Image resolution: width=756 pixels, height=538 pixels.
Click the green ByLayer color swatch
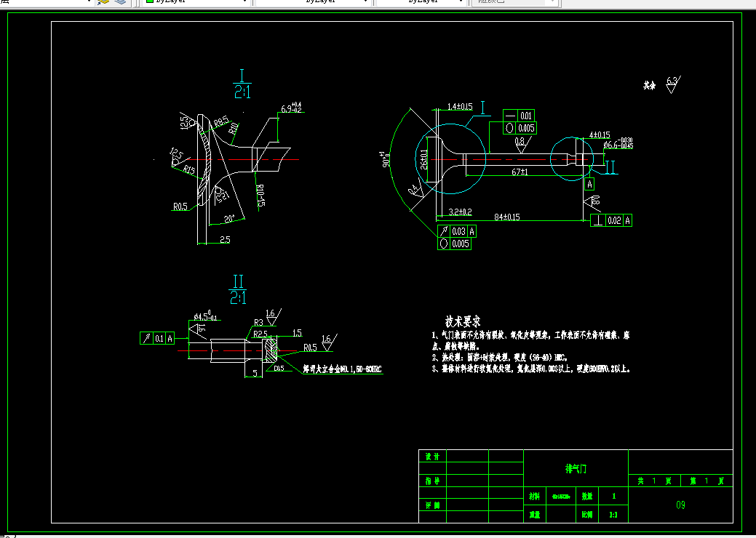pyautogui.click(x=149, y=1)
